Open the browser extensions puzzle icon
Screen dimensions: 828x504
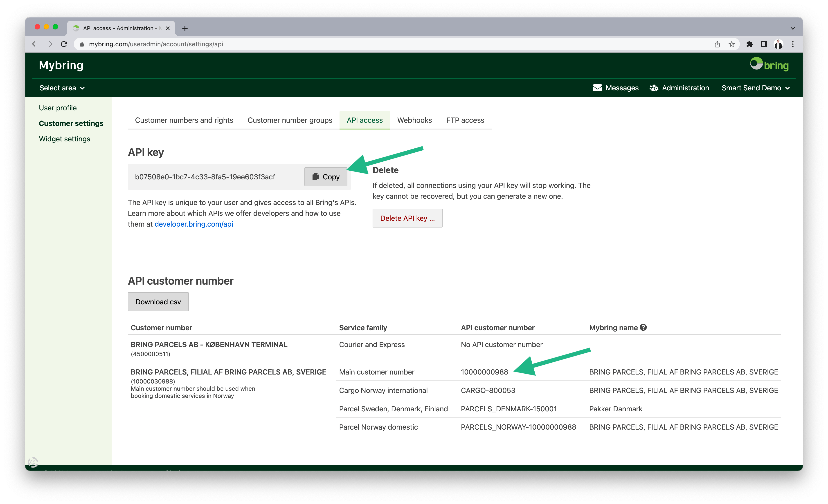point(750,44)
